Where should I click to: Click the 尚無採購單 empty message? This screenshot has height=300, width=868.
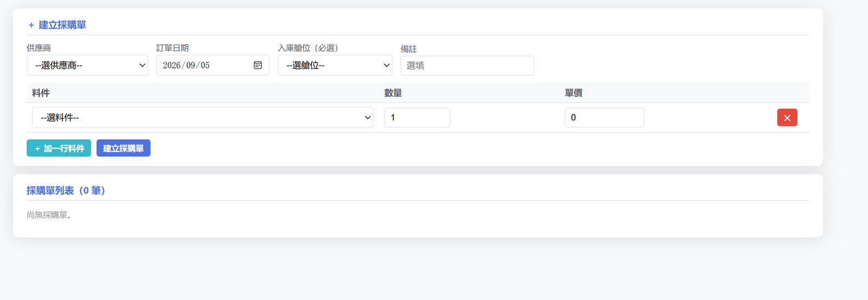(x=49, y=215)
